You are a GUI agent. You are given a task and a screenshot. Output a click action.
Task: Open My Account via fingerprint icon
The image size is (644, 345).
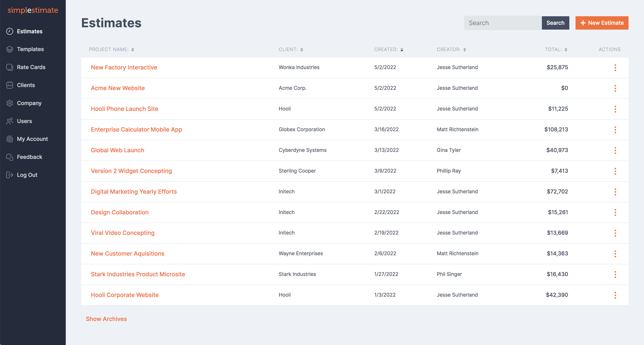[9, 139]
